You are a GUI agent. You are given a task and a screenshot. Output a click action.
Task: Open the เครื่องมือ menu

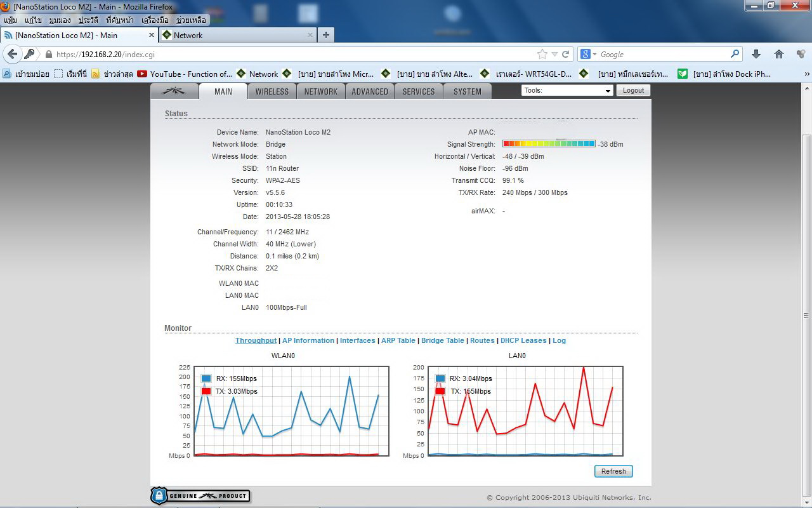[x=155, y=20]
